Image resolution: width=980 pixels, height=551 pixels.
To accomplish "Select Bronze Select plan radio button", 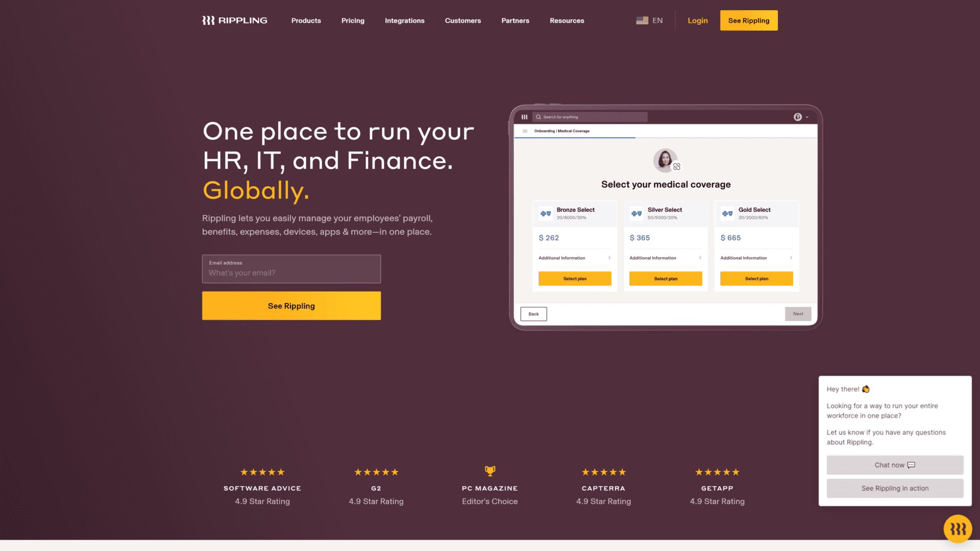I will (x=575, y=213).
